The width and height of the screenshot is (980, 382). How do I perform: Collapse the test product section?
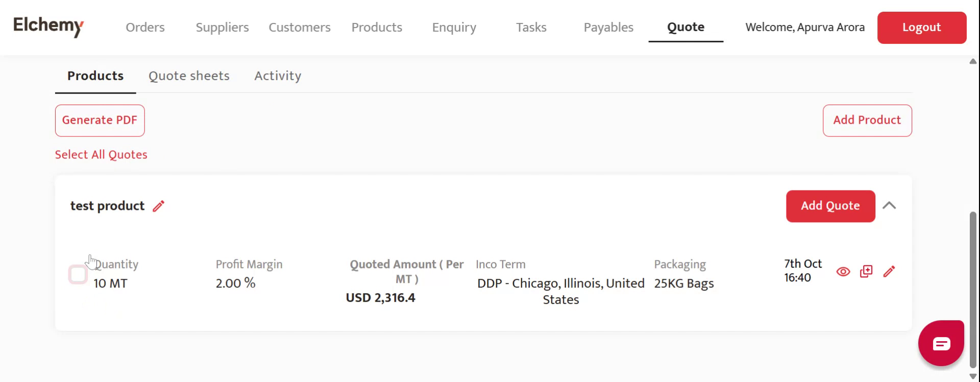click(889, 206)
